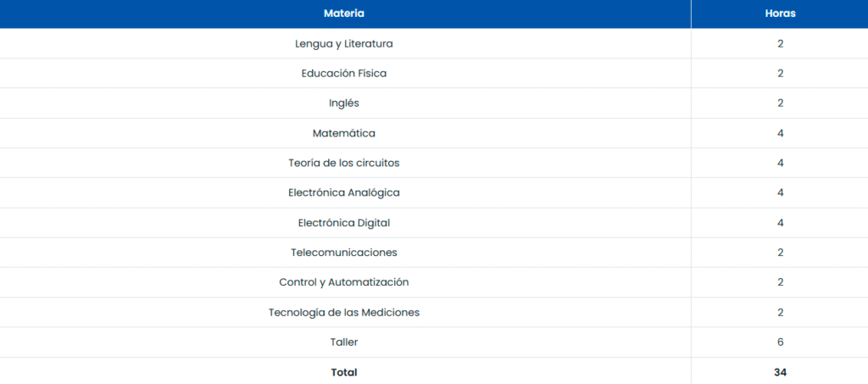Click the Matemática subject cell
This screenshot has height=384, width=868.
(x=344, y=133)
